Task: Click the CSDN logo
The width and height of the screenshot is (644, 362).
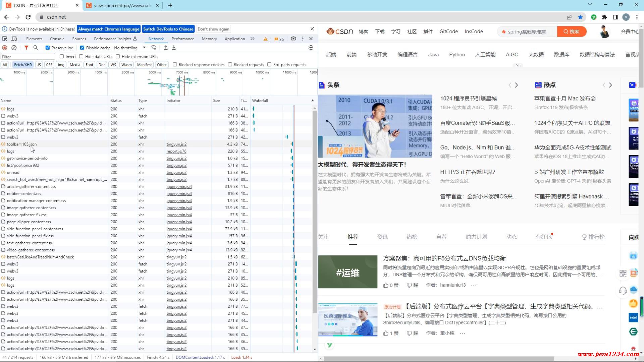Action: pos(339,32)
